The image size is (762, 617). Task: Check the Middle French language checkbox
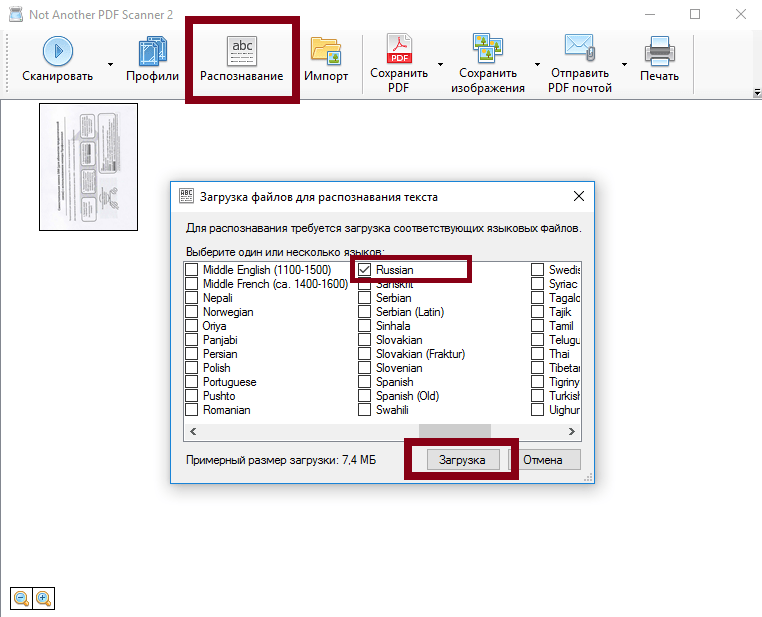click(x=191, y=284)
